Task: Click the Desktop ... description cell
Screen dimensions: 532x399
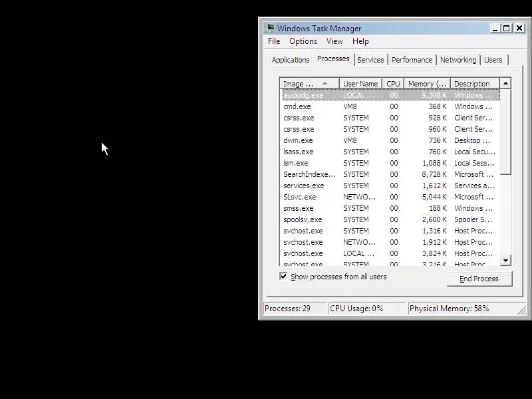Action: click(x=472, y=140)
